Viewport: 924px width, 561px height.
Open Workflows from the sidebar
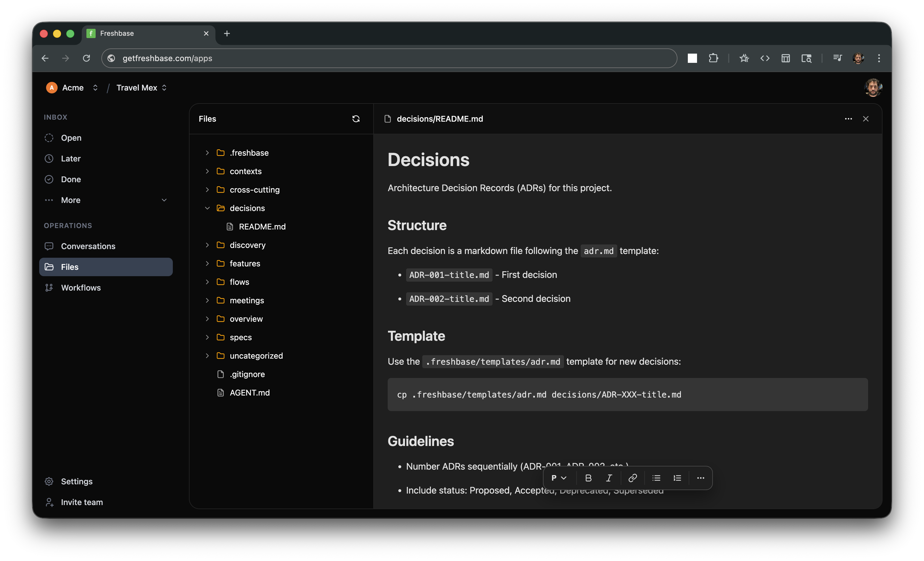[81, 288]
